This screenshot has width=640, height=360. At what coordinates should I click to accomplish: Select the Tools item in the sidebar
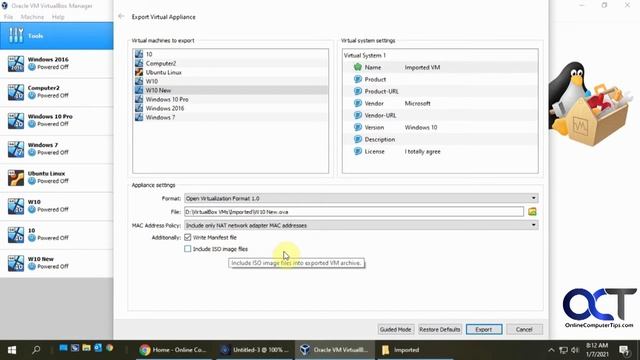click(56, 36)
